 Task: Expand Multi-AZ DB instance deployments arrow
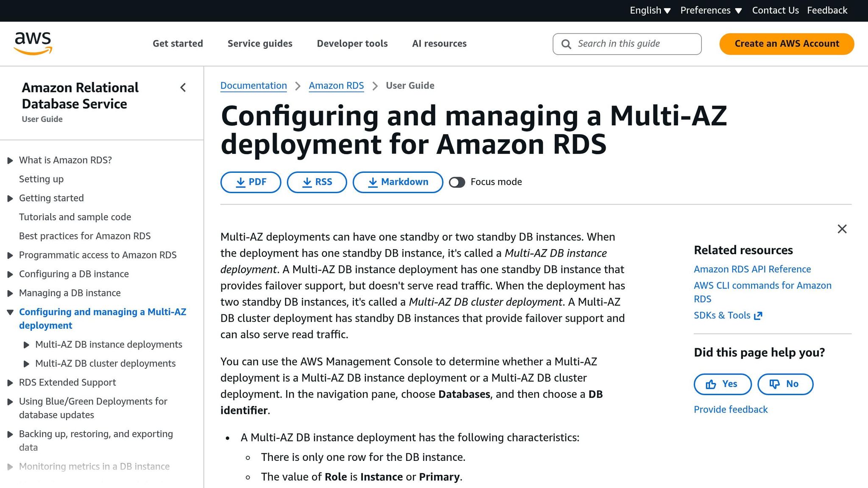26,345
